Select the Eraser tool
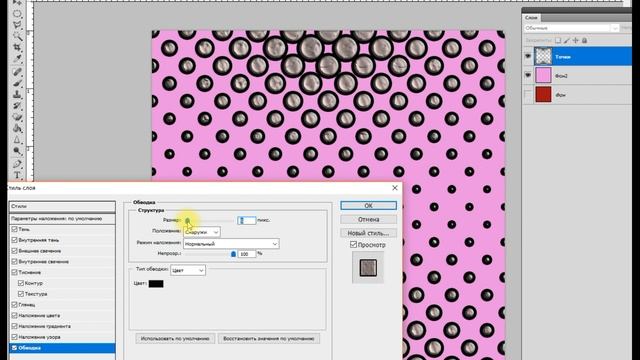This screenshot has height=360, width=640. 17,118
